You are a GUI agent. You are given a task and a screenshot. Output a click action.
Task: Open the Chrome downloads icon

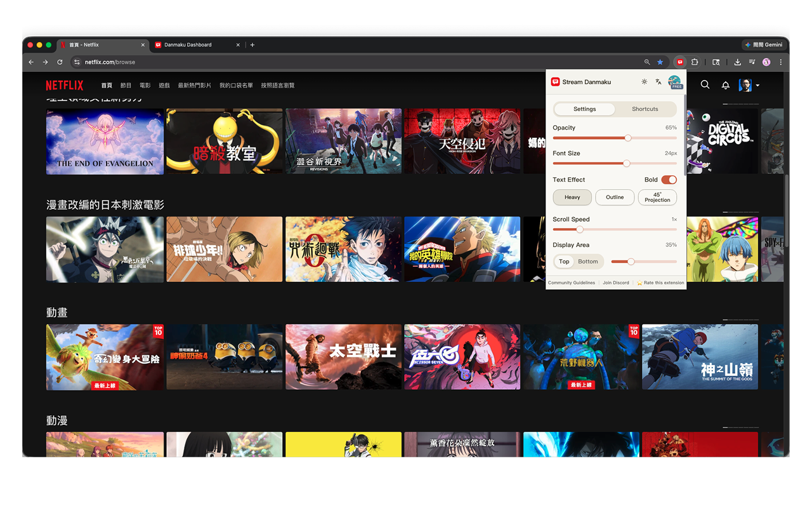pos(737,62)
